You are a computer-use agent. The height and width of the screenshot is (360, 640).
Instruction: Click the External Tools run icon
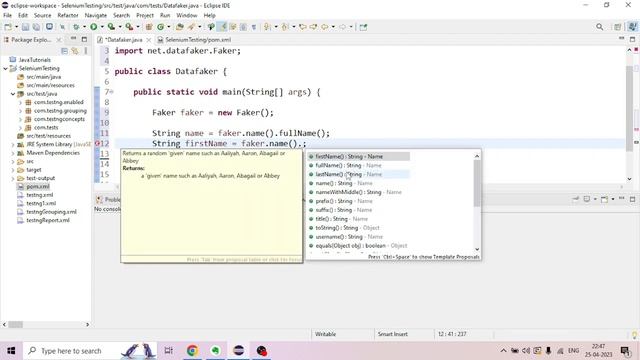tap(129, 27)
